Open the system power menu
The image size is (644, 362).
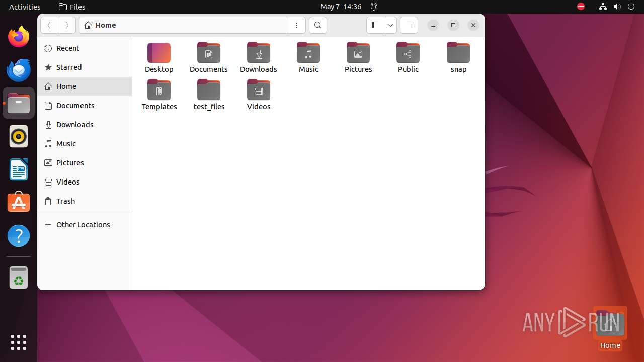coord(631,7)
